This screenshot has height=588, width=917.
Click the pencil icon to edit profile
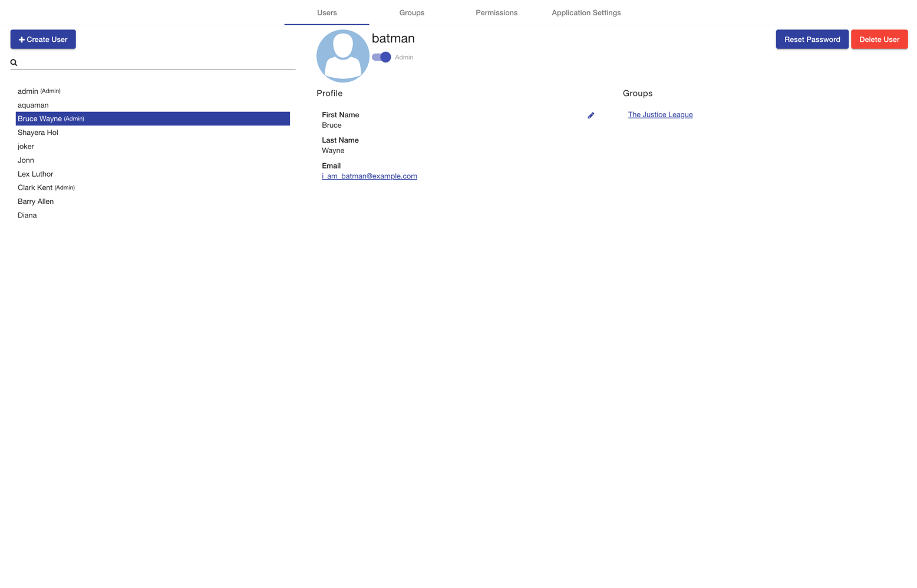[x=591, y=115]
